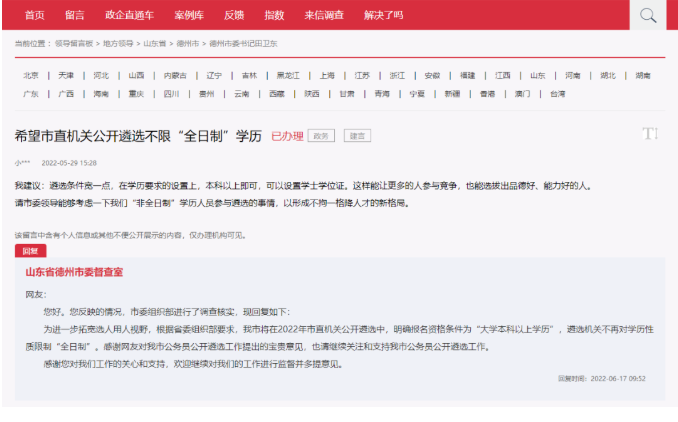Open the 山东省德州市委督查室 responder link
678x422 pixels.
click(x=74, y=272)
